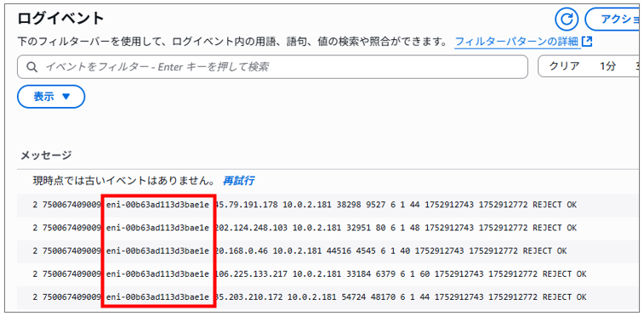
Task: Select the 1分 time range
Action: (x=607, y=66)
